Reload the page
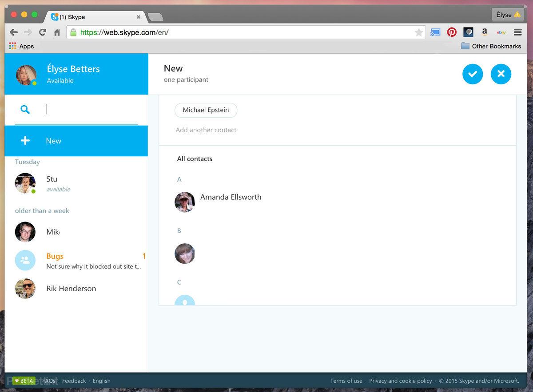Screen dimensions: 533x392 (x=43, y=32)
